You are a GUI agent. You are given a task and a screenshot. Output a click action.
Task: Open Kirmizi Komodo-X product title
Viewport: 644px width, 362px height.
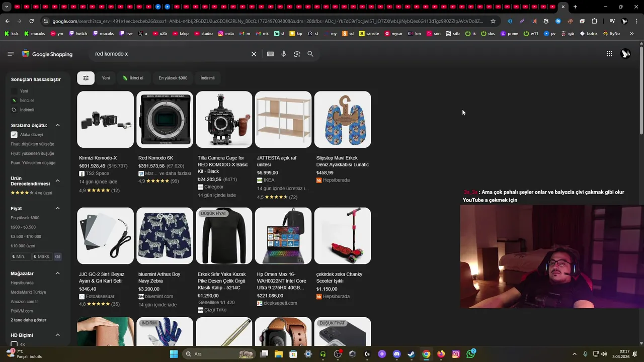point(98,158)
